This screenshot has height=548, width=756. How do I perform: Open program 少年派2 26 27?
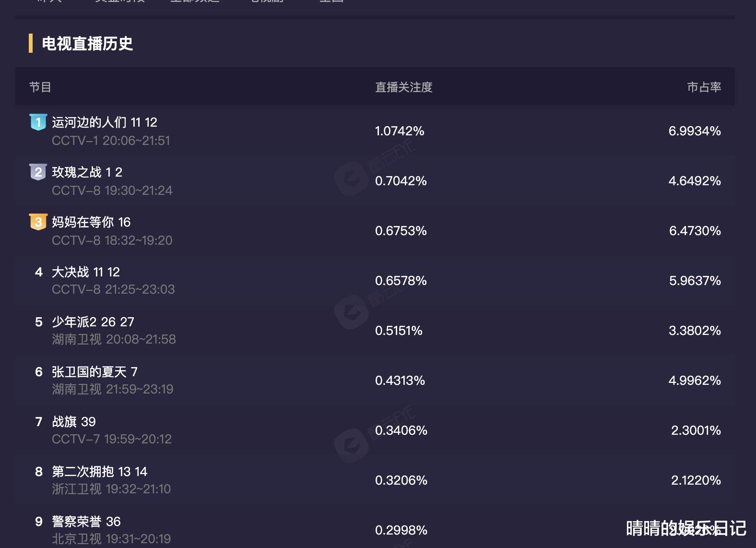93,322
